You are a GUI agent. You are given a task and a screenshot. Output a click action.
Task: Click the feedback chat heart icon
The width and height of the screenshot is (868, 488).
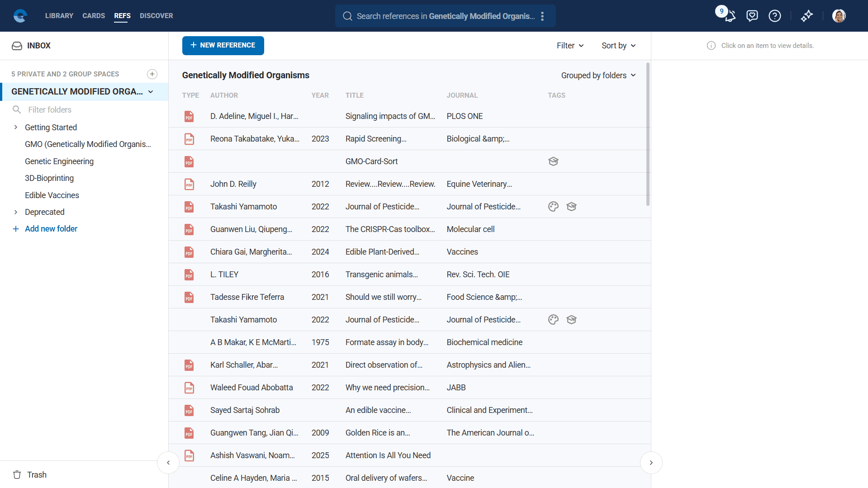click(752, 16)
